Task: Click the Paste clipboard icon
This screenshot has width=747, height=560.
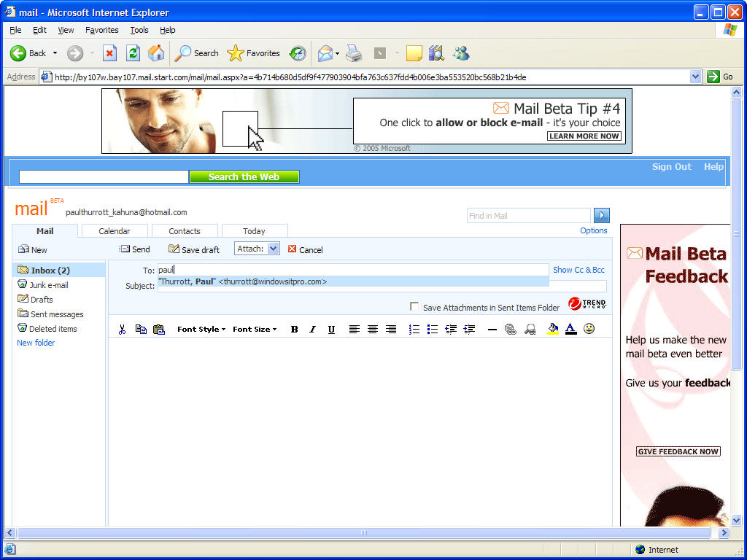Action: point(159,330)
